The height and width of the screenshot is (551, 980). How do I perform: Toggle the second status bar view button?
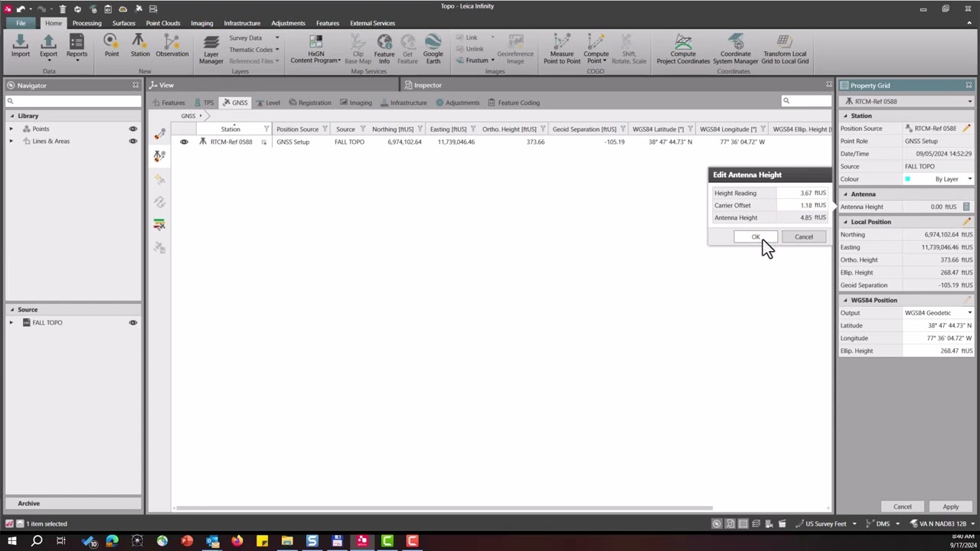tap(730, 524)
